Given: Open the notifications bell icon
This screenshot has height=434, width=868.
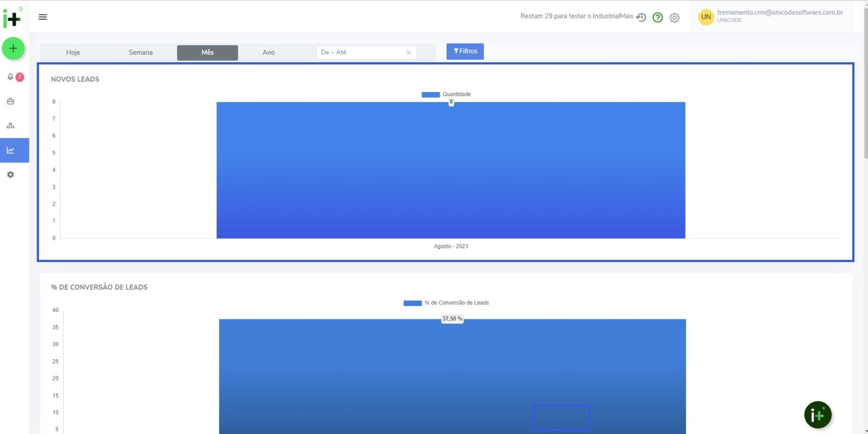Looking at the screenshot, I should pyautogui.click(x=10, y=77).
